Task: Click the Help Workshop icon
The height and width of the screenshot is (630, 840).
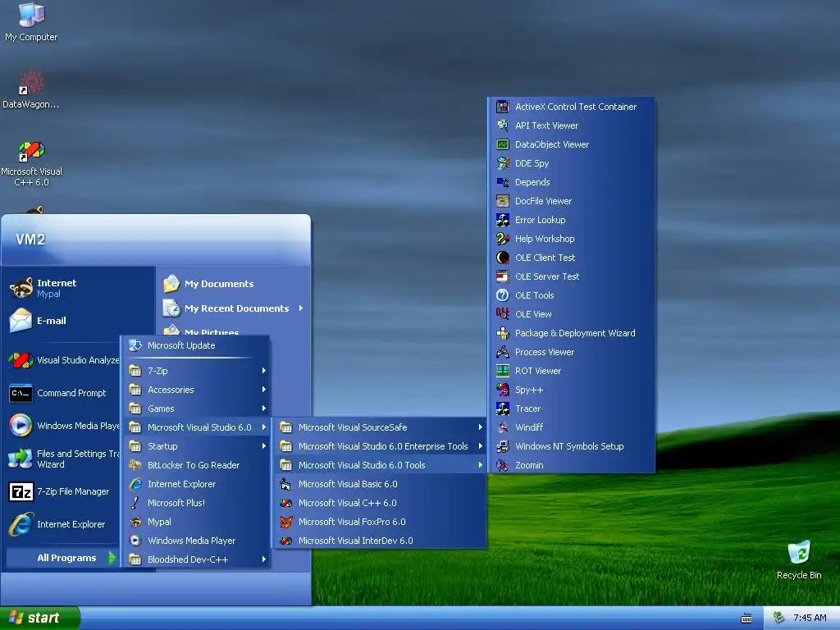Action: point(503,239)
